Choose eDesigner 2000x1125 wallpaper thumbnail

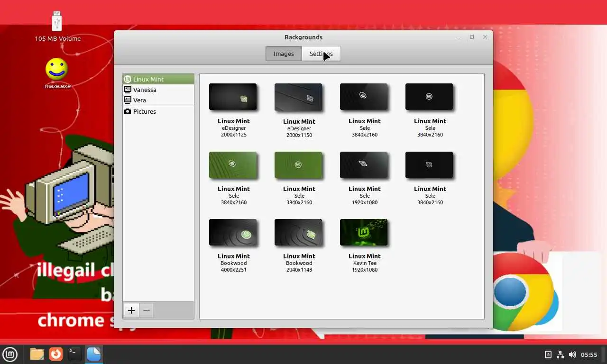point(233,97)
